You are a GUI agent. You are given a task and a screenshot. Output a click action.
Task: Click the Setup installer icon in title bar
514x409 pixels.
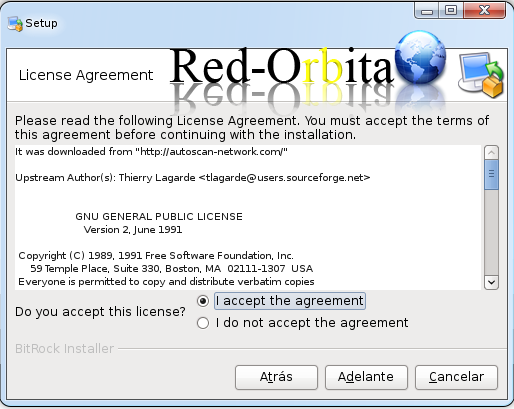coord(15,24)
